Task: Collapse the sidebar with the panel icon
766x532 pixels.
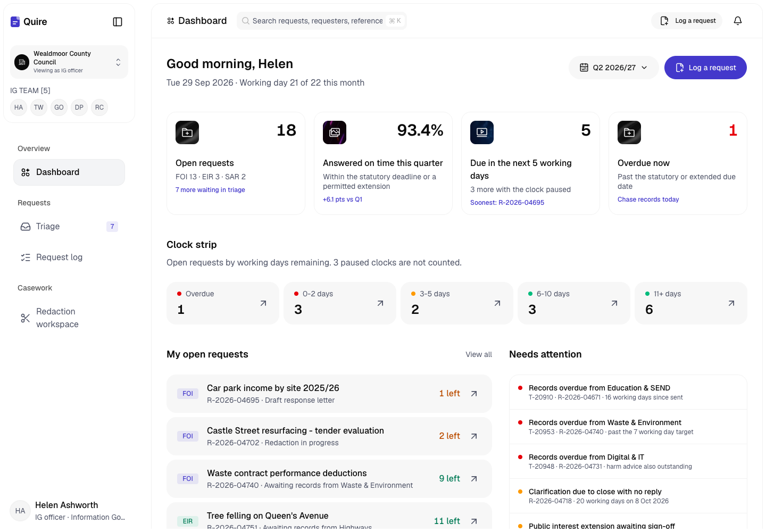Action: click(x=118, y=22)
